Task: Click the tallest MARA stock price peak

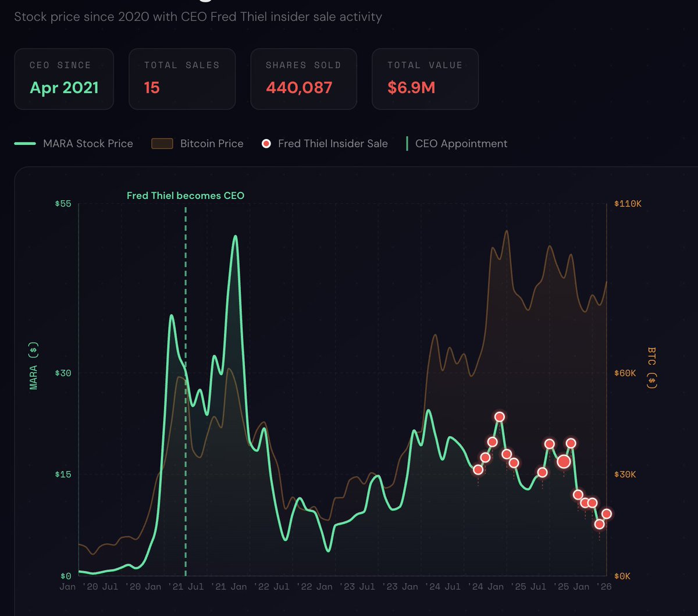Action: 236,236
